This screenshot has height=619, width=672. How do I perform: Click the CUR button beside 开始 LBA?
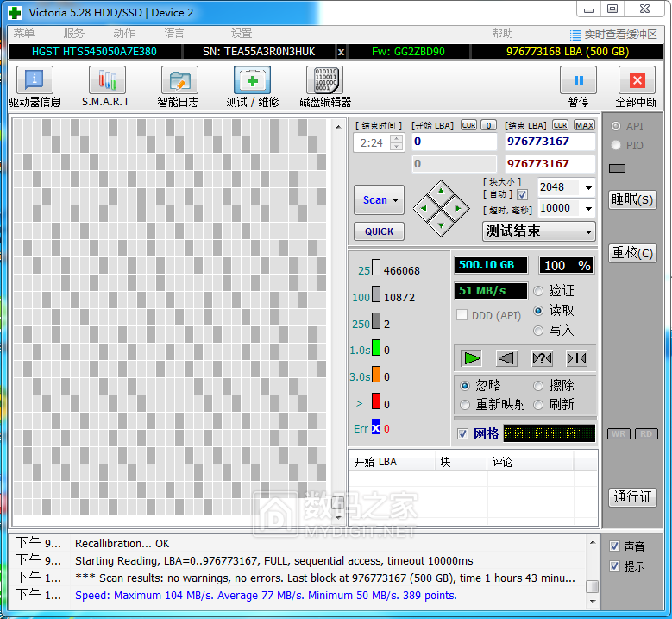coord(468,125)
